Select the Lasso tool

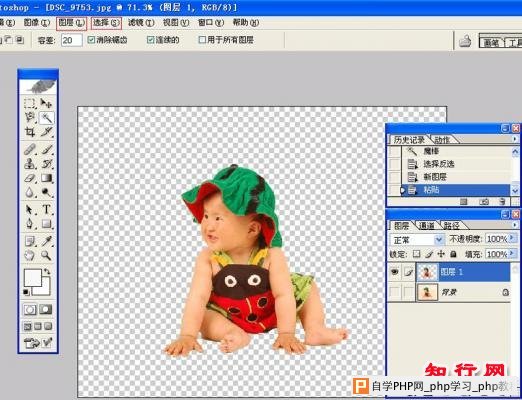tap(30, 117)
